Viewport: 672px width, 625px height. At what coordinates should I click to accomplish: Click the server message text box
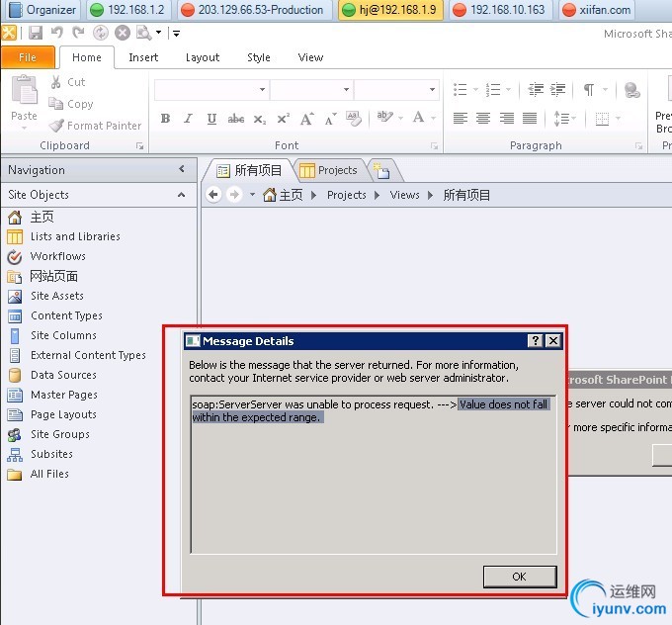374,474
